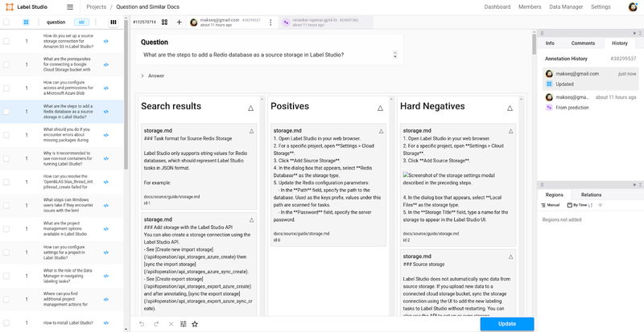This screenshot has width=644, height=332.
Task: Collapse the Search results column with its triangle
Action: [x=250, y=108]
